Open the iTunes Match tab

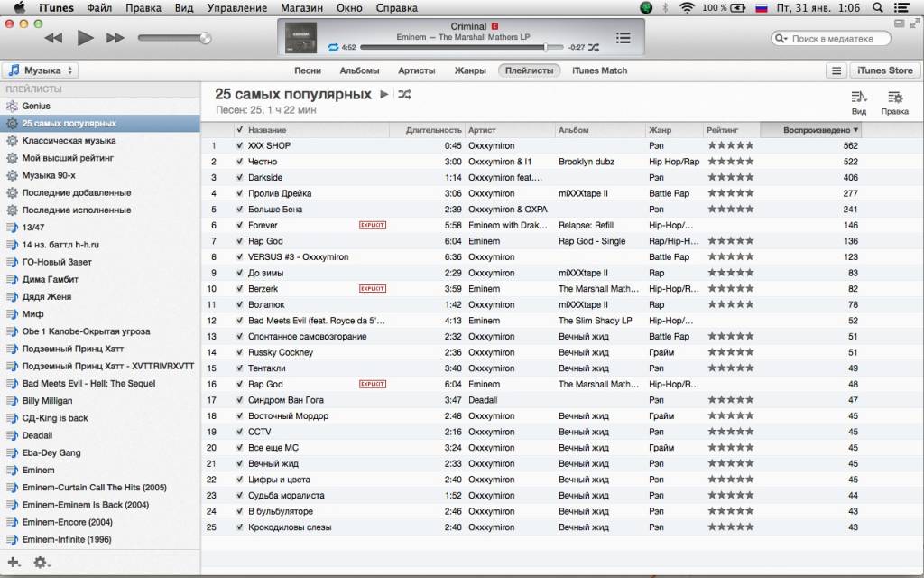pyautogui.click(x=599, y=70)
